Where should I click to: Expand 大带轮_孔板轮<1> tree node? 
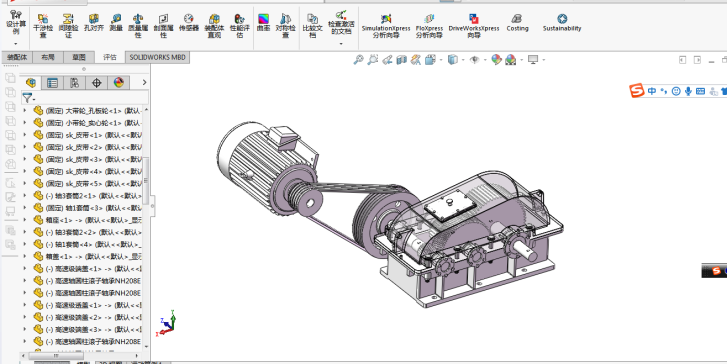coord(25,110)
